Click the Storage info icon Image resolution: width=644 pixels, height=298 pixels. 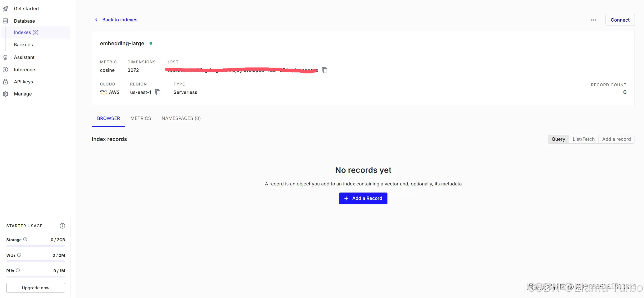(25, 239)
